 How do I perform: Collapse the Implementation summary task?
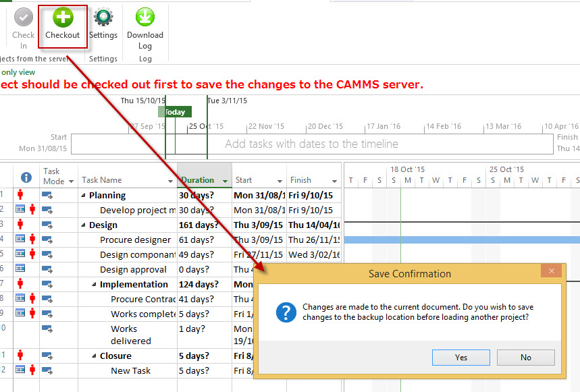95,285
